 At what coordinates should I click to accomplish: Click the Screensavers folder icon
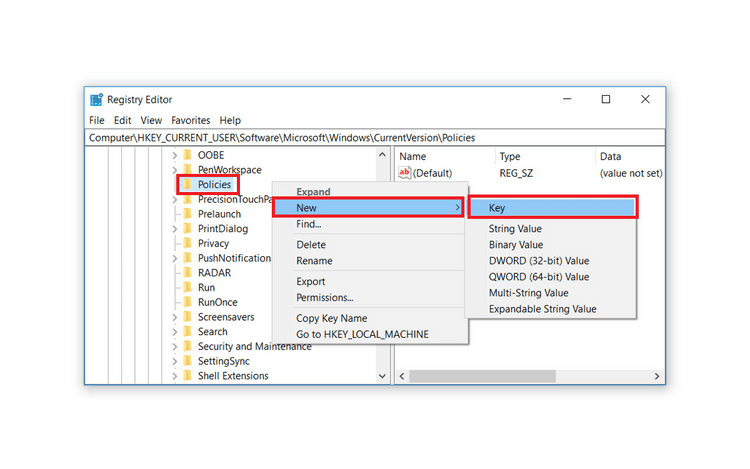click(188, 317)
